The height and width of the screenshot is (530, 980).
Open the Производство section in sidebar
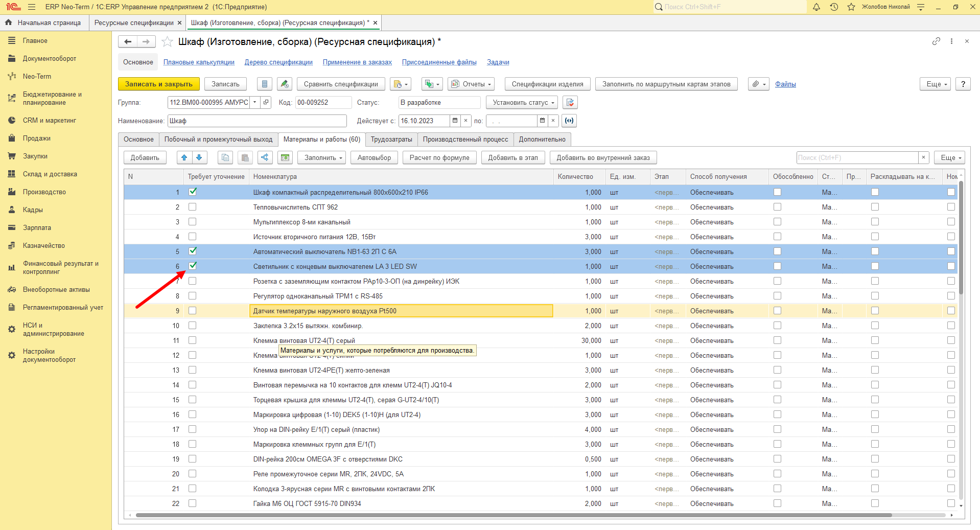pos(44,192)
